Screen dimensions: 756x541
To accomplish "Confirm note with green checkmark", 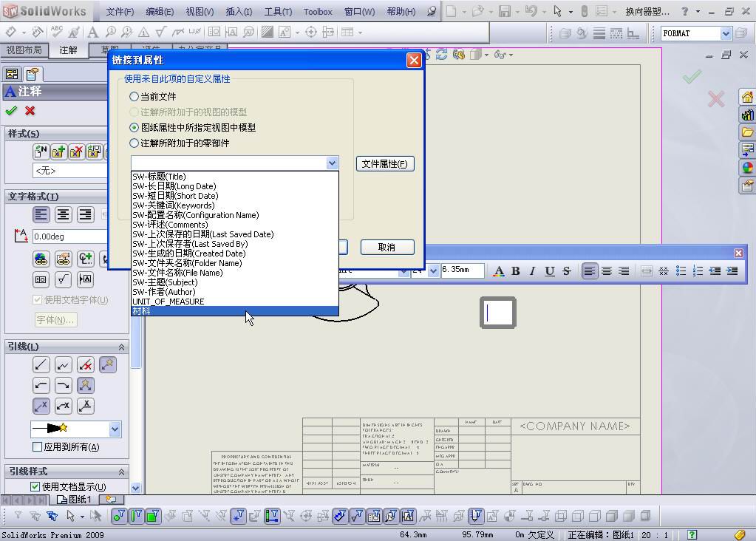I will 11,111.
